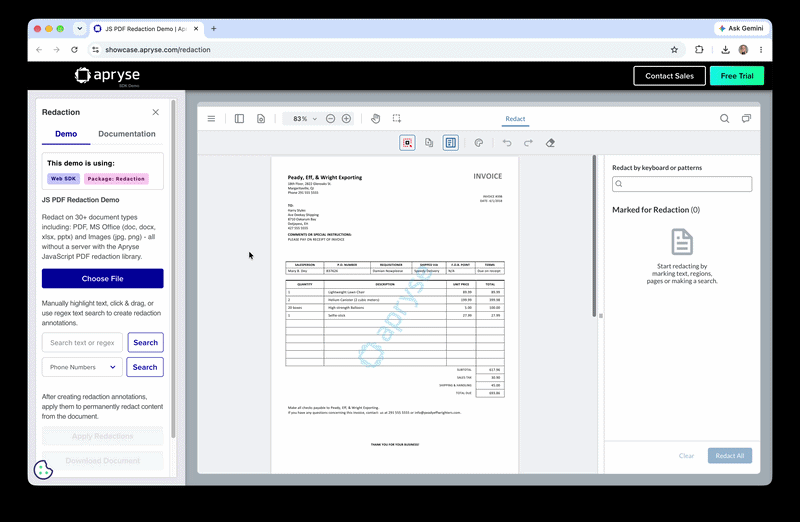Select the marquee selection tool
The height and width of the screenshot is (522, 800).
397,118
